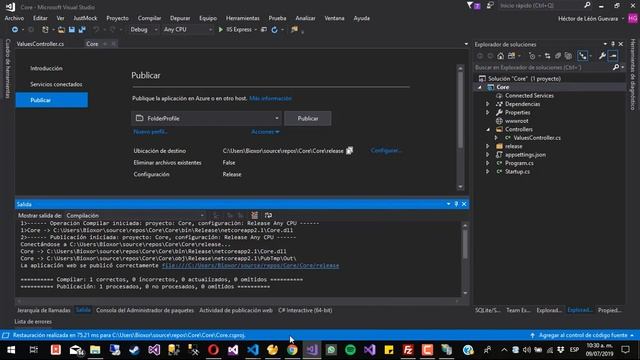The height and width of the screenshot is (360, 640).
Task: Open the Any CPU platform dropdown
Action: tap(187, 29)
